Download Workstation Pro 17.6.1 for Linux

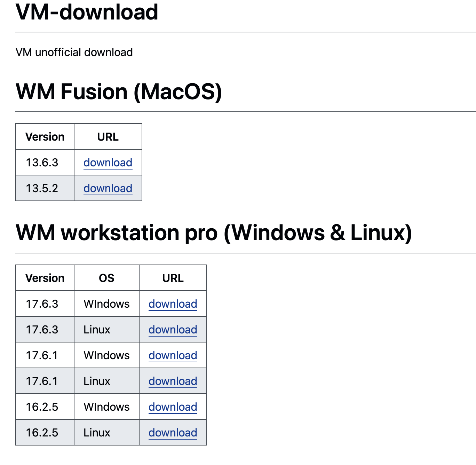(x=173, y=381)
